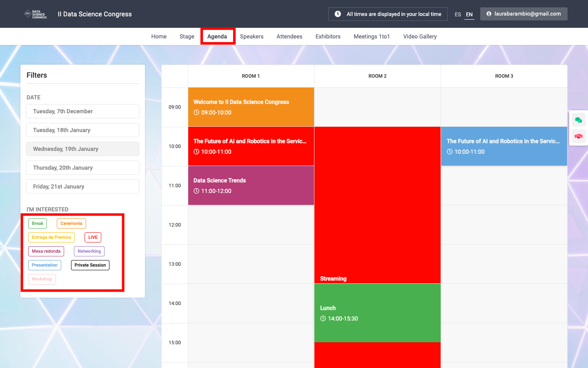Select Thursday, 20th January date filter

click(82, 168)
